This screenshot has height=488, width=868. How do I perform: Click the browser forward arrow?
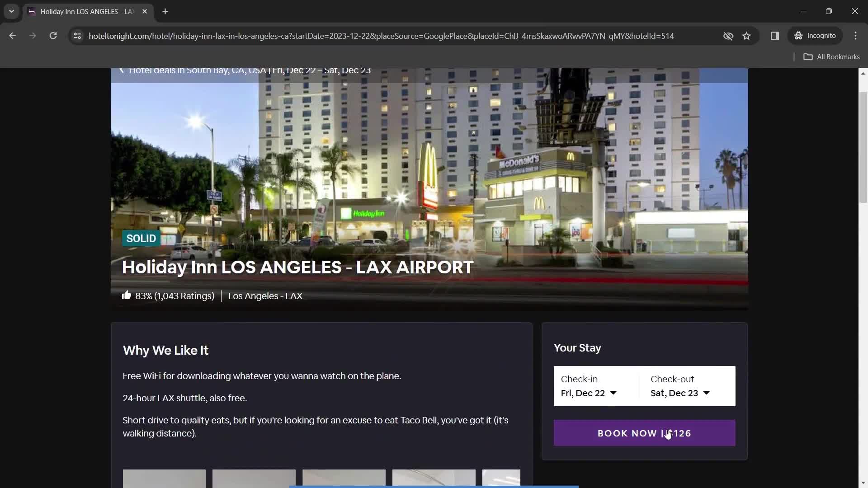[x=33, y=36]
